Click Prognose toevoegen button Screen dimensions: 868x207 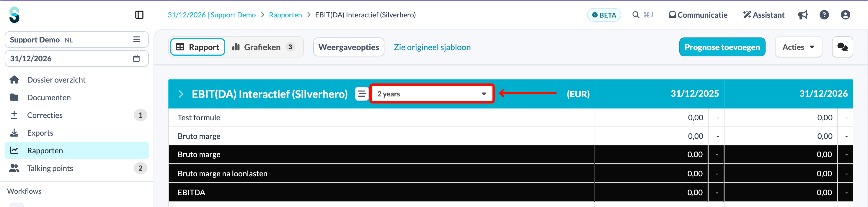pyautogui.click(x=722, y=47)
